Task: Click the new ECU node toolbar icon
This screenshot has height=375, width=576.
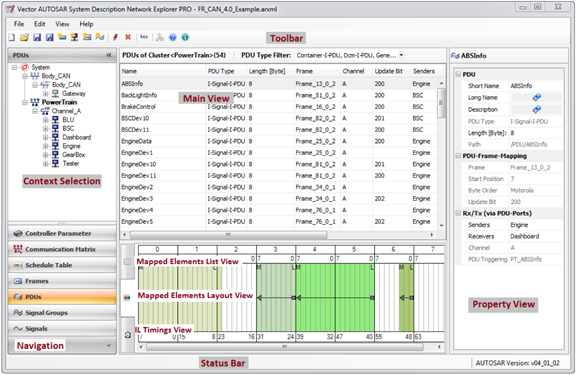Action: (x=74, y=37)
